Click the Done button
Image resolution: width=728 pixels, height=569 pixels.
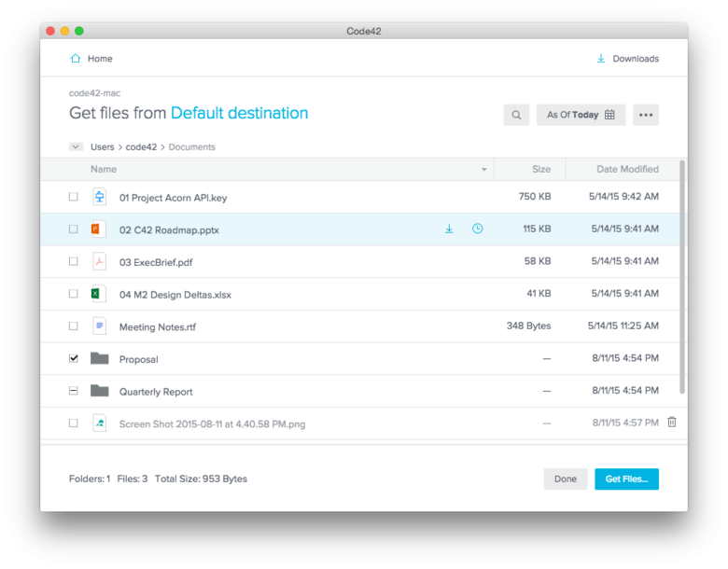565,479
